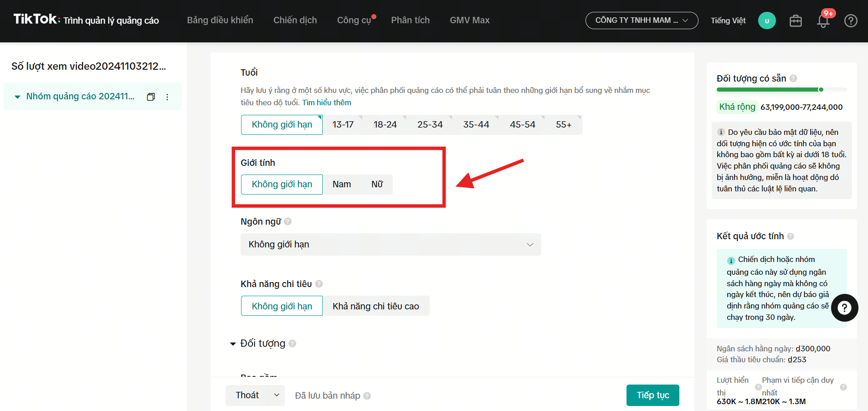868x411 pixels.
Task: Open the GMV Max tab
Action: [469, 20]
